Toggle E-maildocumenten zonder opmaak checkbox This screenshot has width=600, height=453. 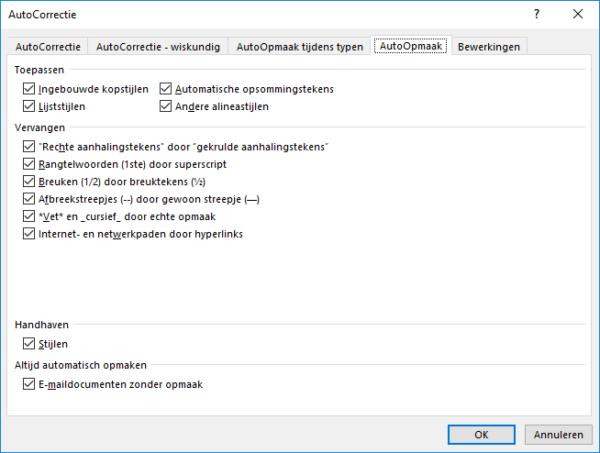29,384
